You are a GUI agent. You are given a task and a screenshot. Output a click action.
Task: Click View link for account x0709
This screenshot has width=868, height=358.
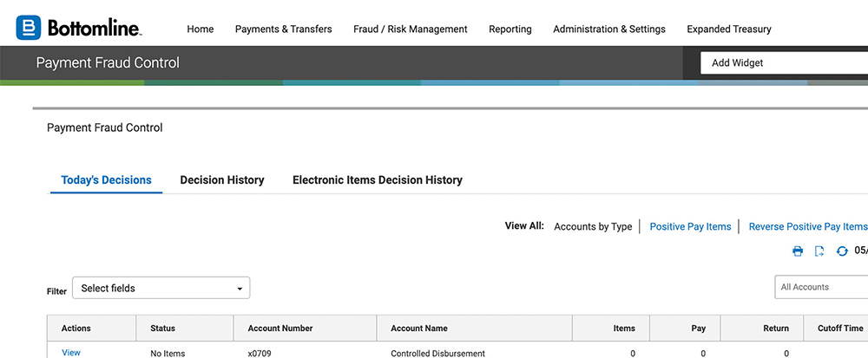(x=71, y=353)
